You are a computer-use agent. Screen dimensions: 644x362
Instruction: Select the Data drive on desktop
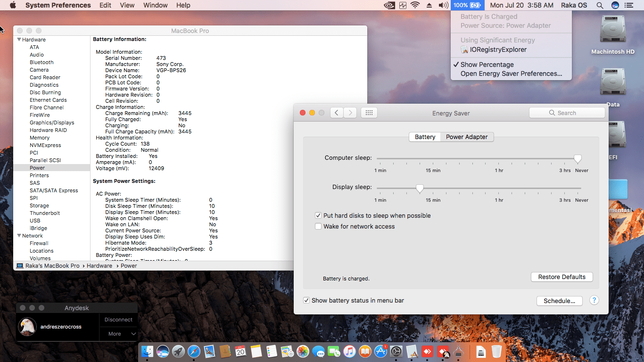[x=613, y=88]
